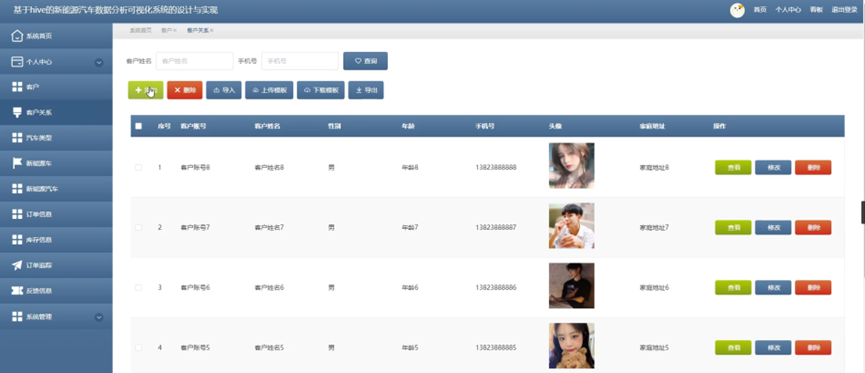Click the user avatar in the top bar
Image resolution: width=865 pixels, height=373 pixels.
(737, 10)
